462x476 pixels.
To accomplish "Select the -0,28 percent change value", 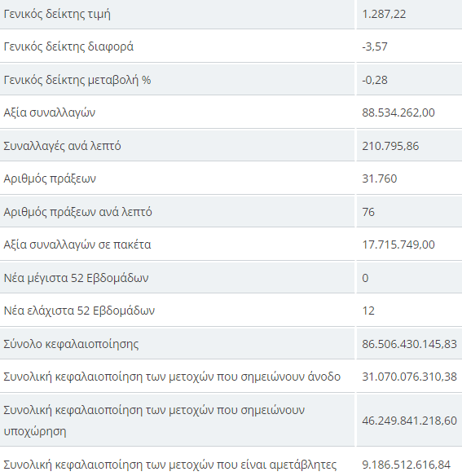I will (375, 80).
